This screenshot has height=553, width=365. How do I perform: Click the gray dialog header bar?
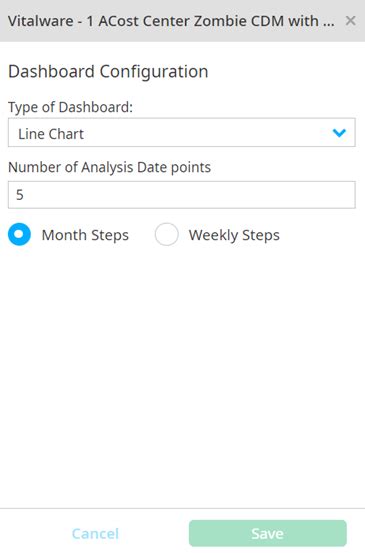click(182, 21)
